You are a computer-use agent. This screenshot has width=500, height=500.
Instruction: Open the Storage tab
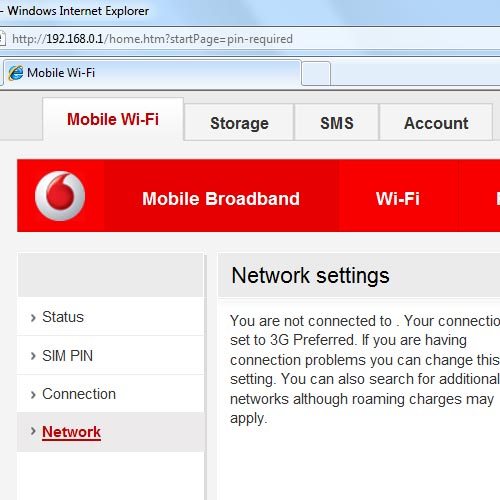coord(239,122)
